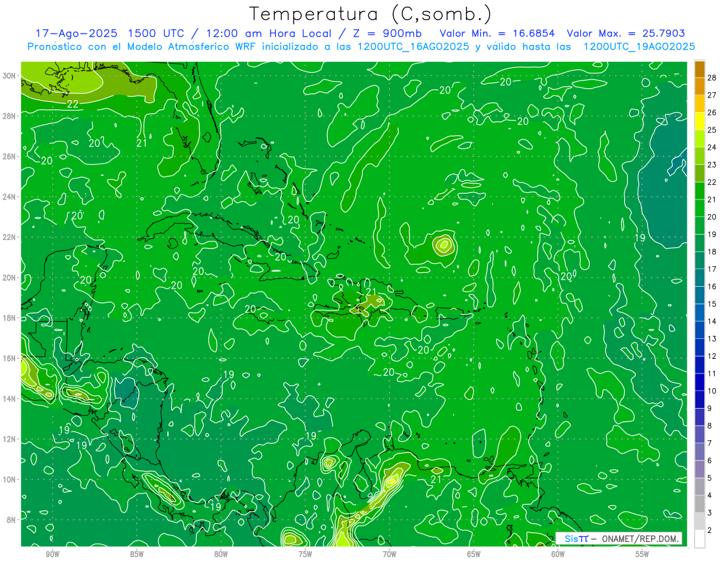Click the blue legend swatch between 14 and 15
This screenshot has width=728, height=562.
[x=699, y=312]
